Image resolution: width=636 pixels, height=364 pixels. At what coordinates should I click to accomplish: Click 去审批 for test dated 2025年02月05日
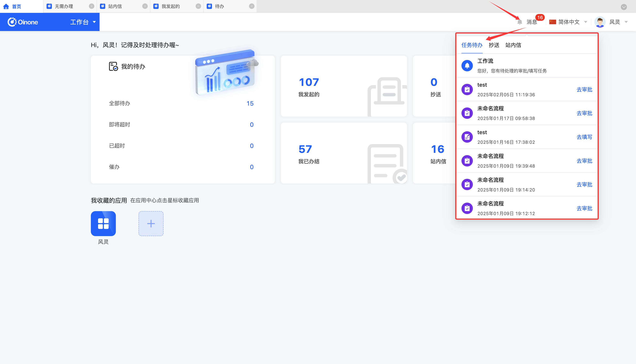(x=584, y=89)
